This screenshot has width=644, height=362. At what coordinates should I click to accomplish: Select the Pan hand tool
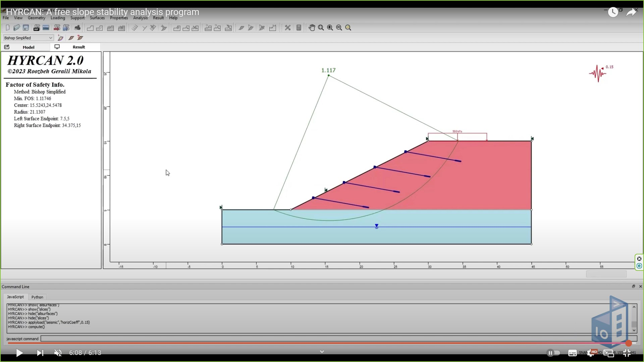click(312, 28)
